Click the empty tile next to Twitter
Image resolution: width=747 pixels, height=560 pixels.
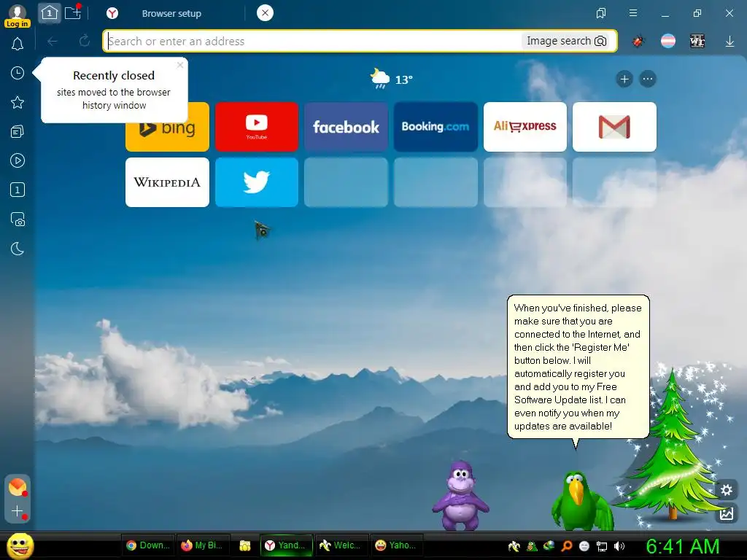click(346, 182)
